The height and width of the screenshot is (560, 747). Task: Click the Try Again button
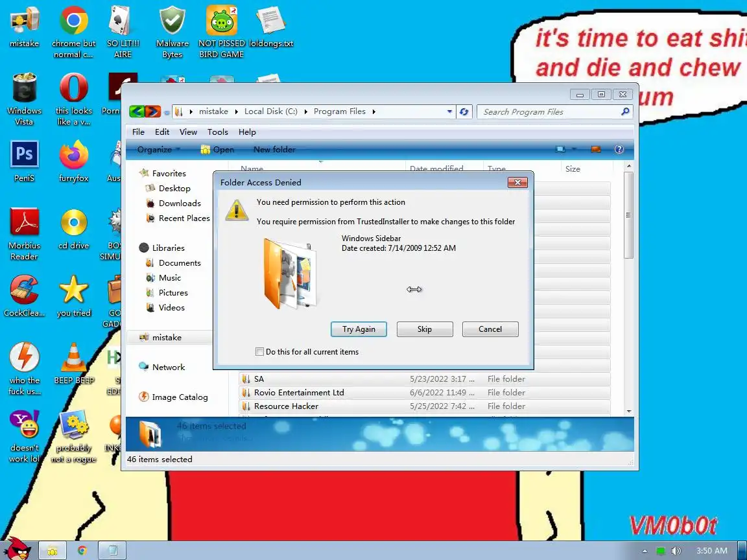pyautogui.click(x=359, y=329)
